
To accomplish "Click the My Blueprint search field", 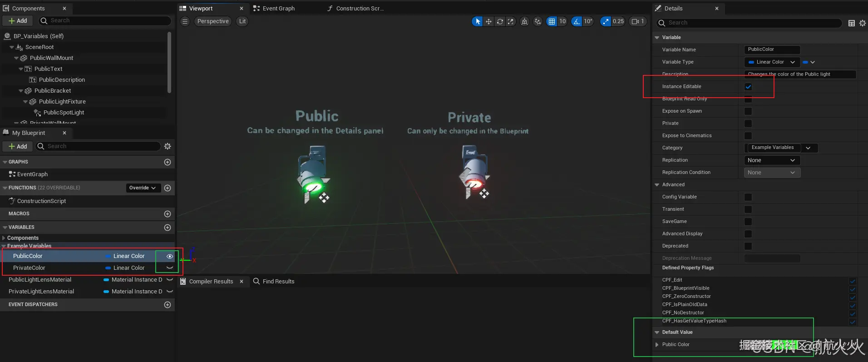I will (x=98, y=146).
